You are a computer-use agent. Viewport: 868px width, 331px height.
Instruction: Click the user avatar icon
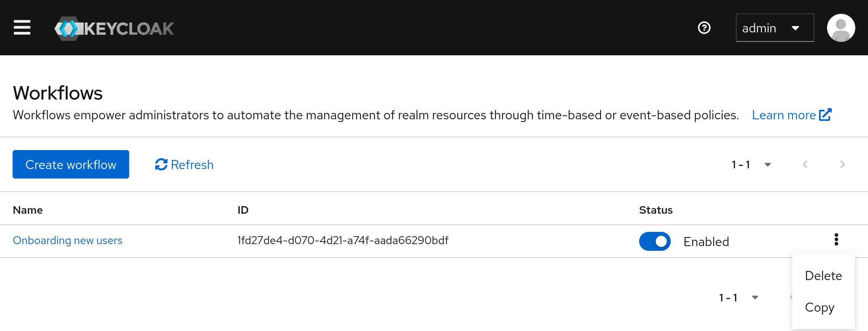tap(840, 28)
